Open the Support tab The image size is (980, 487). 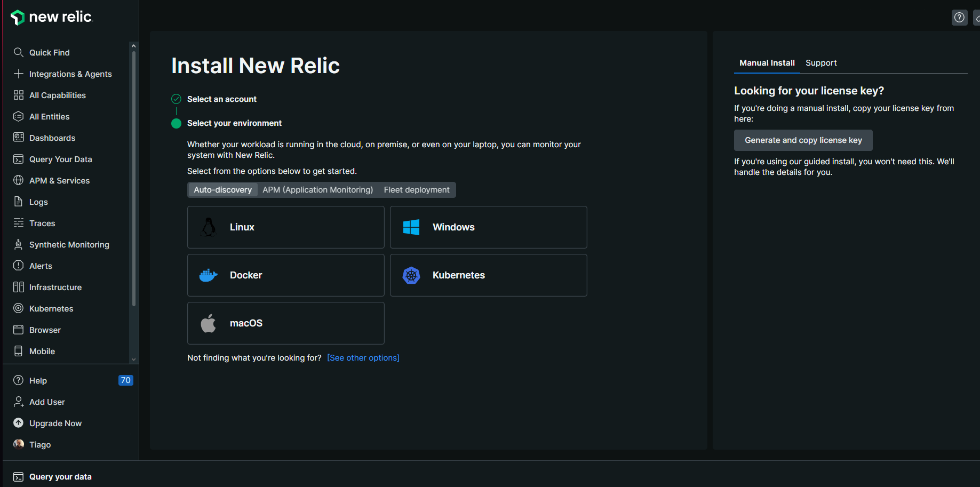pyautogui.click(x=821, y=63)
